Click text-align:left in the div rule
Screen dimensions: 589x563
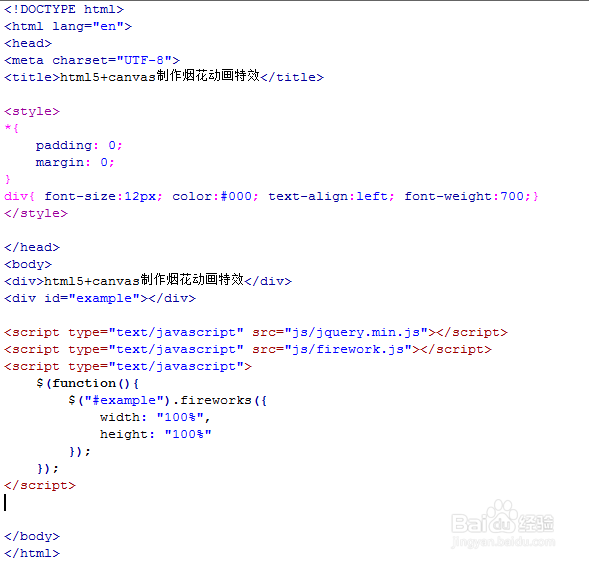coord(331,196)
